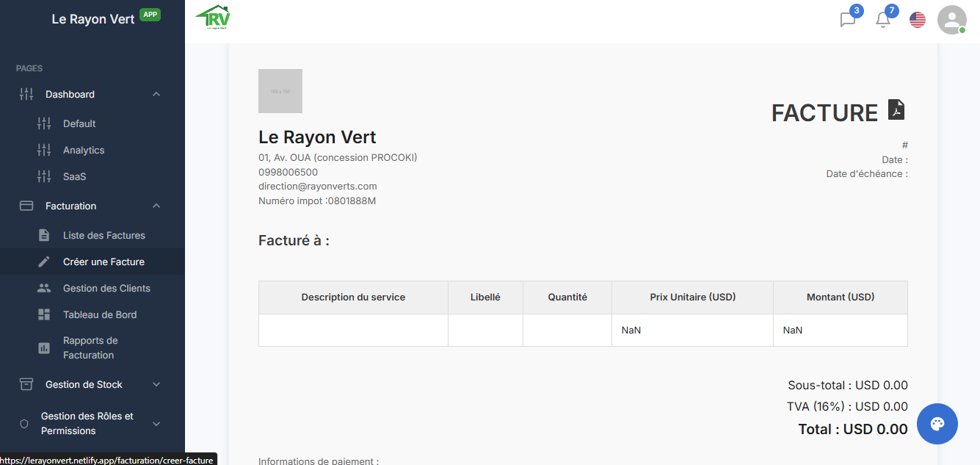Click the Description du service cell
Viewport: 980px width, 465px height.
tap(353, 330)
